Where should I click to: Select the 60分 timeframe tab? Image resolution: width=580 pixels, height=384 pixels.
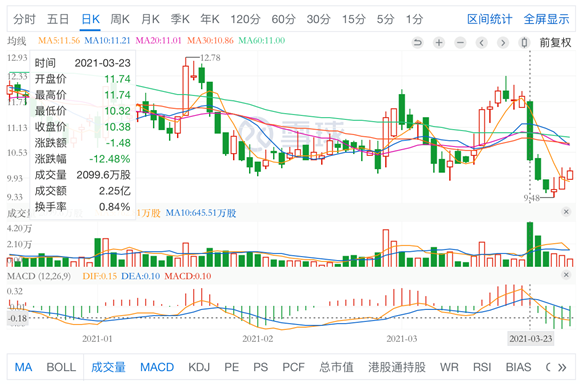click(283, 19)
